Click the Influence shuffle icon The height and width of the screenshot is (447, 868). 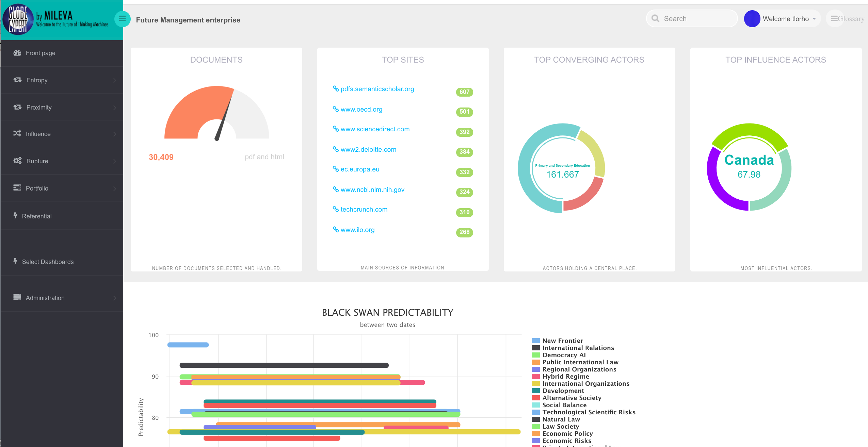(x=17, y=133)
